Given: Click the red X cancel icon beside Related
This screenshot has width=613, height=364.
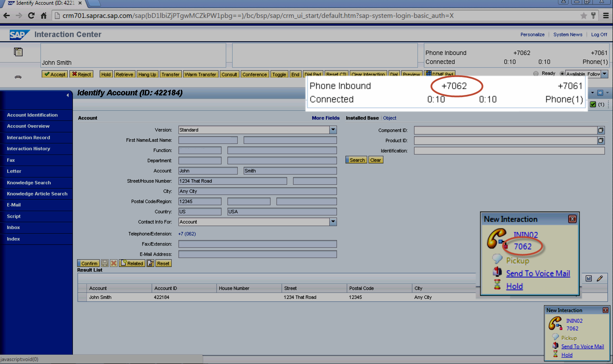Looking at the screenshot, I should coord(114,264).
